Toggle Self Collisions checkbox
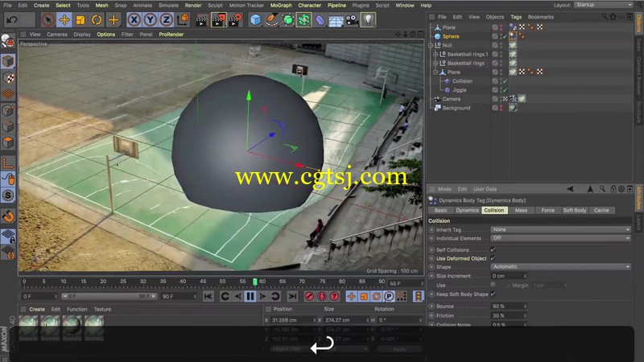The height and width of the screenshot is (362, 644). (493, 249)
